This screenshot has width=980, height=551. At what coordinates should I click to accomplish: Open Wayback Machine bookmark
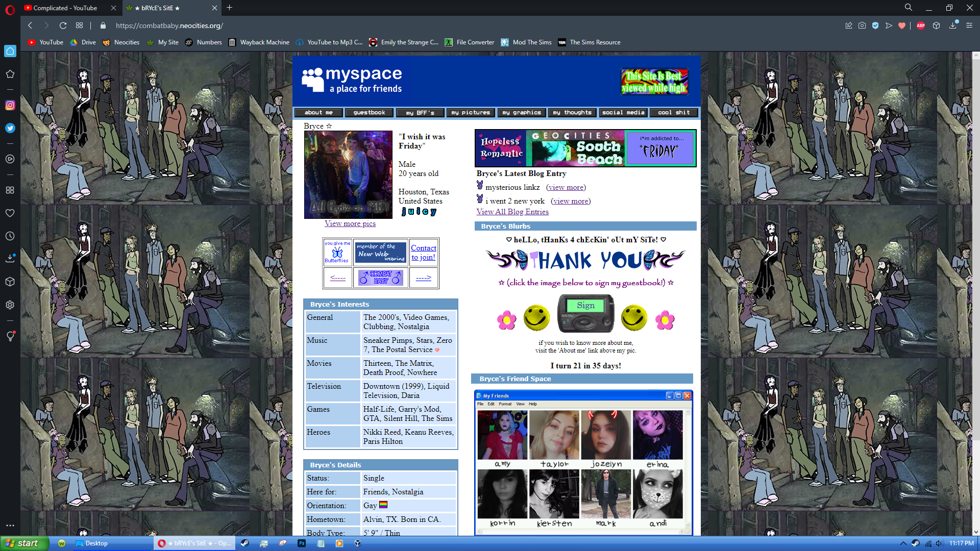click(259, 42)
